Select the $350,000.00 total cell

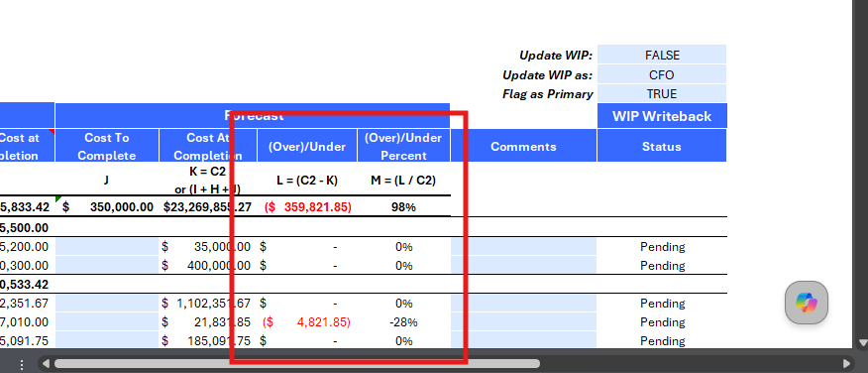(x=107, y=206)
